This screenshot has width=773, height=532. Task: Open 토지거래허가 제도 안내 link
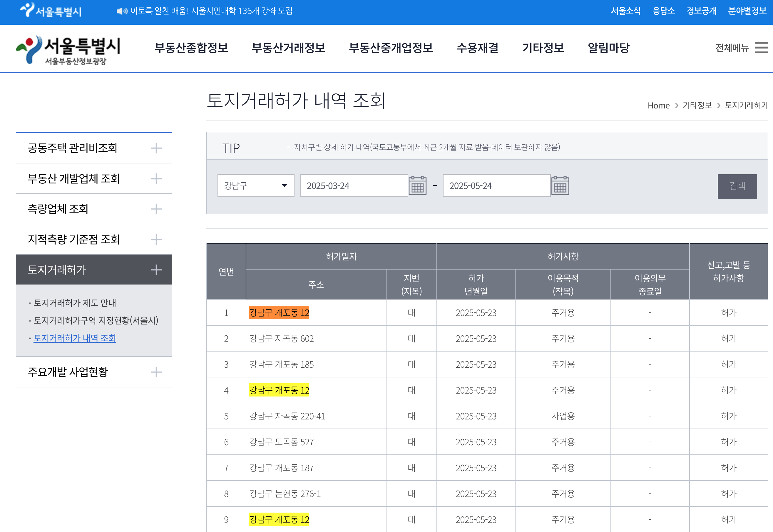75,303
